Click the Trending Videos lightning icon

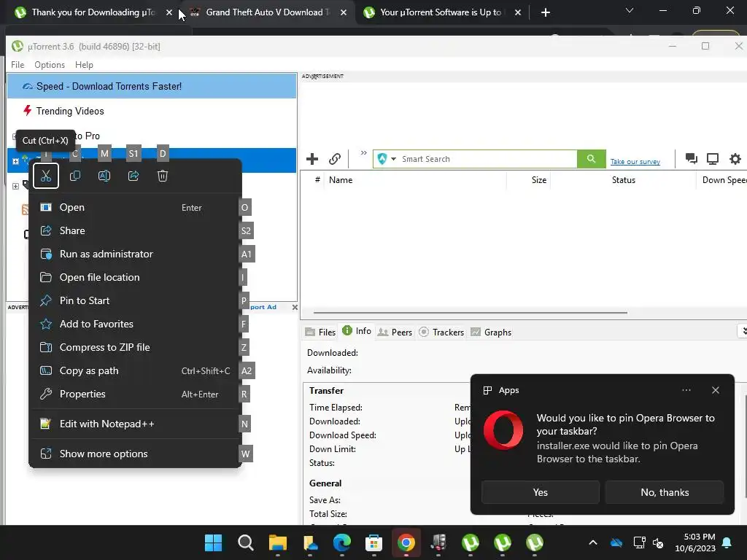27,111
